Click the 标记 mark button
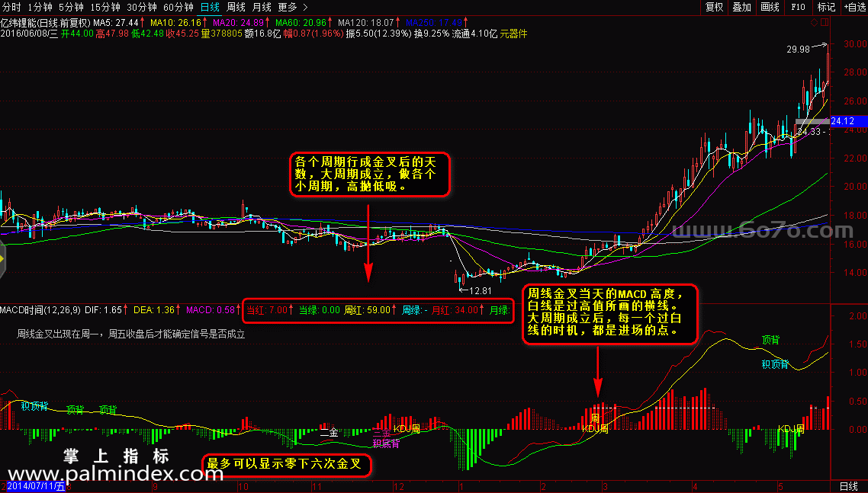Viewport: 868px width, 493px height. click(827, 7)
